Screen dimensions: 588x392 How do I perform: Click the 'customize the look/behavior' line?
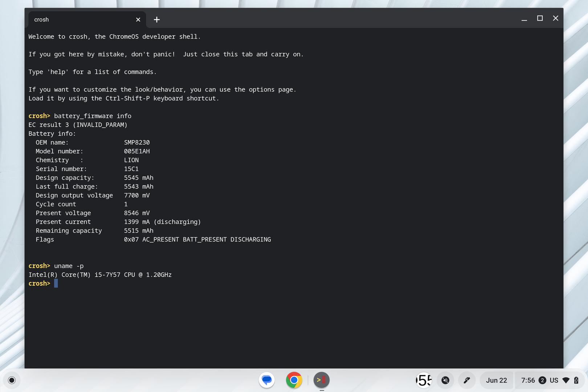tap(162, 90)
